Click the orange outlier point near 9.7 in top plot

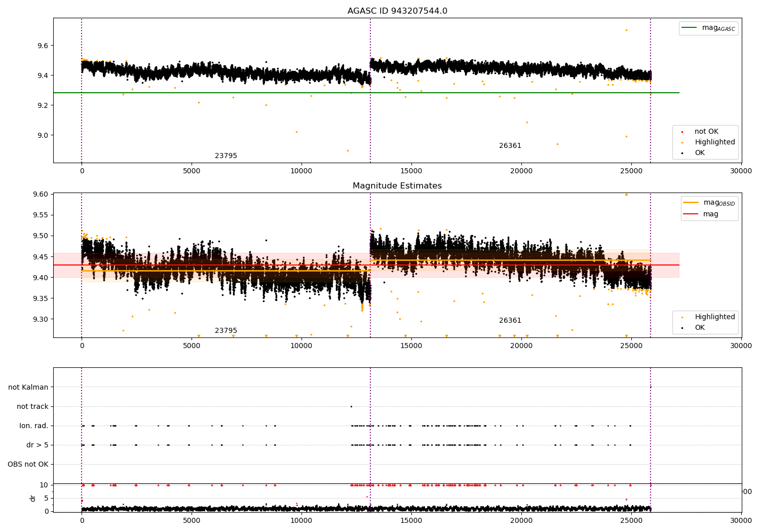click(626, 30)
